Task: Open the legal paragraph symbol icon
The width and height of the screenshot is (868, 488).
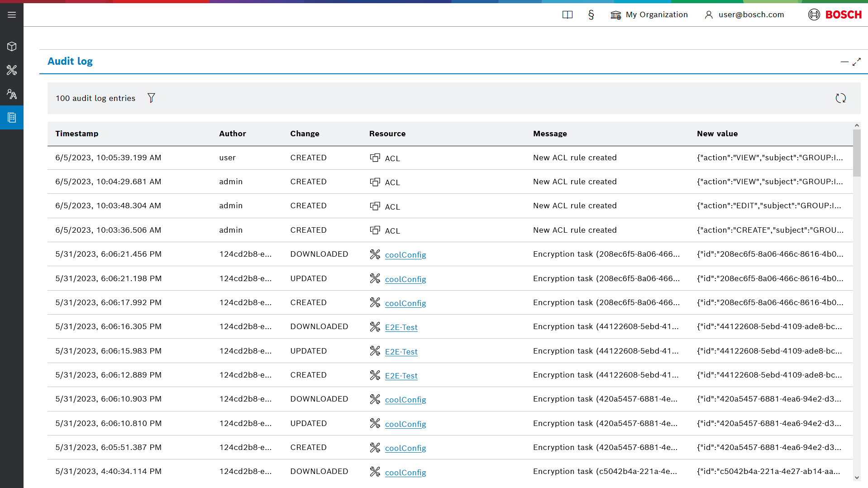Action: tap(591, 15)
